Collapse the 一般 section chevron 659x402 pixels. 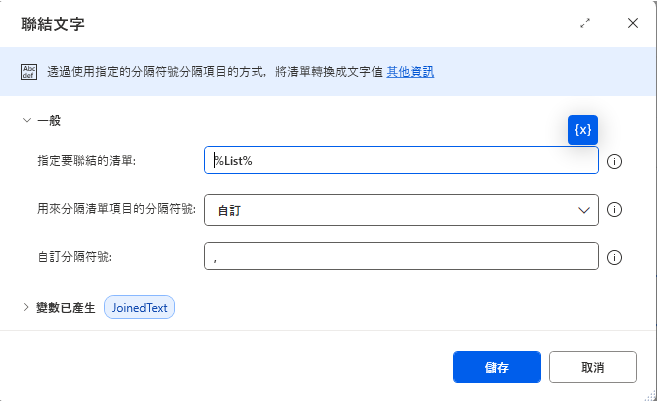(26, 121)
